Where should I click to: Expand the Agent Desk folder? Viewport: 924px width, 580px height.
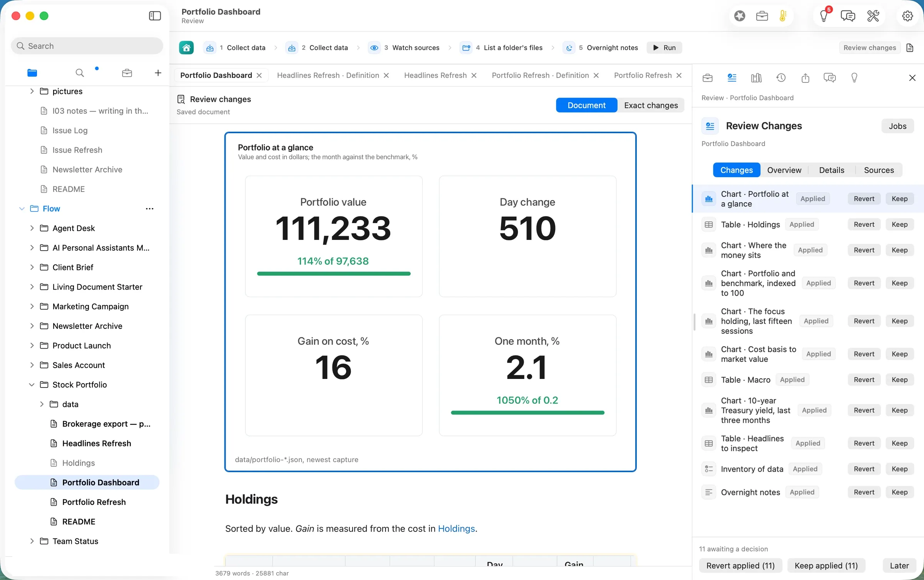coord(32,228)
